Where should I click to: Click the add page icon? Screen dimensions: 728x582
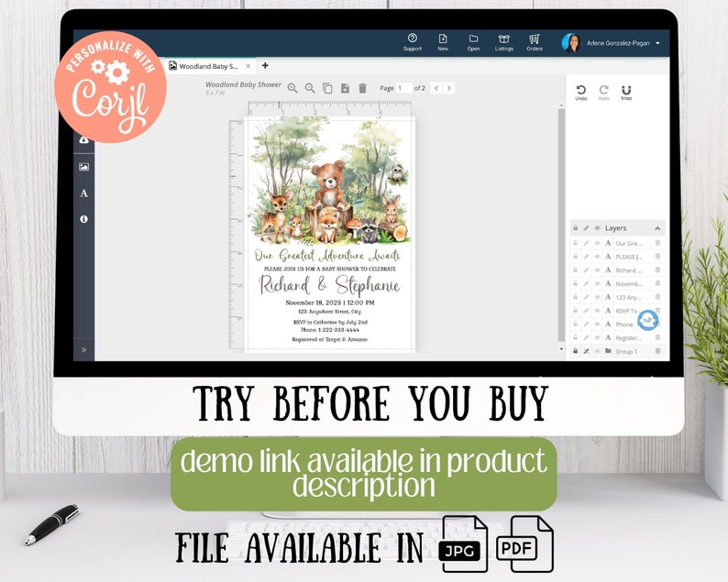tap(345, 88)
